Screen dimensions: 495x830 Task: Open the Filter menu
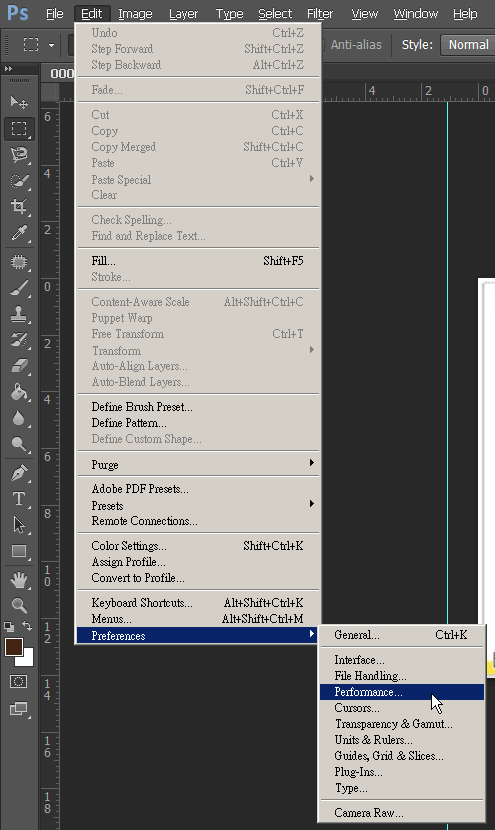coord(320,14)
